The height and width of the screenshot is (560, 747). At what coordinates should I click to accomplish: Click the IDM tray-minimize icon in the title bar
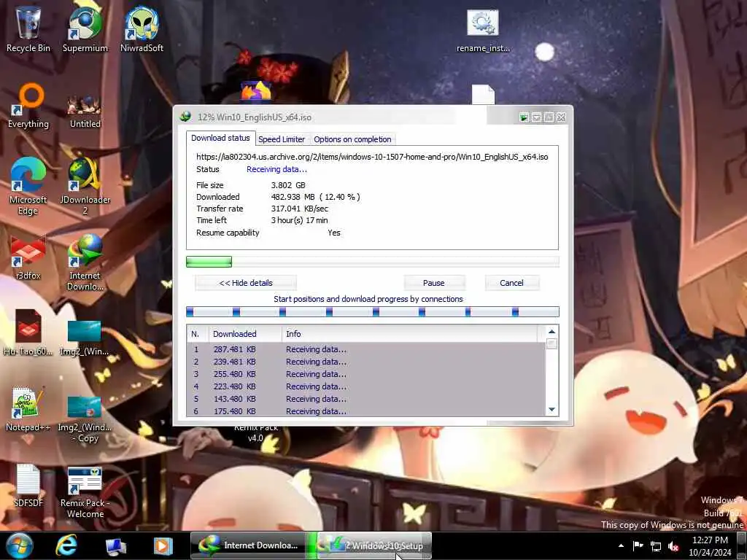tap(524, 117)
